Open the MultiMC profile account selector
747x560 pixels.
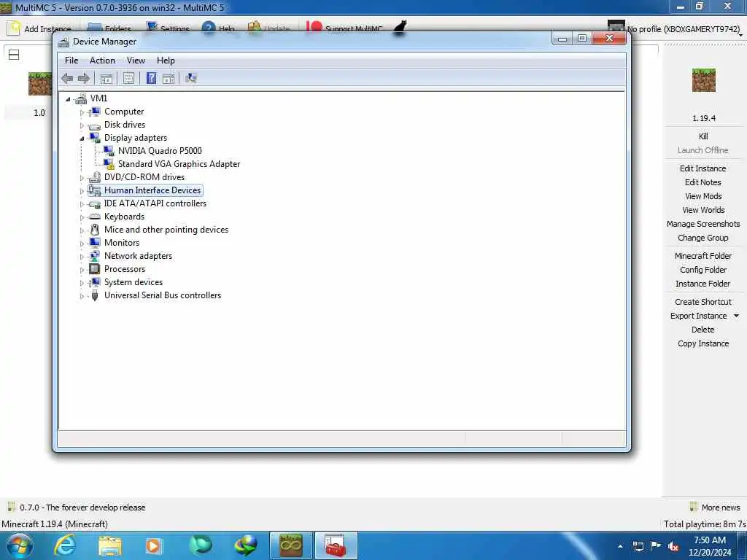click(x=674, y=28)
